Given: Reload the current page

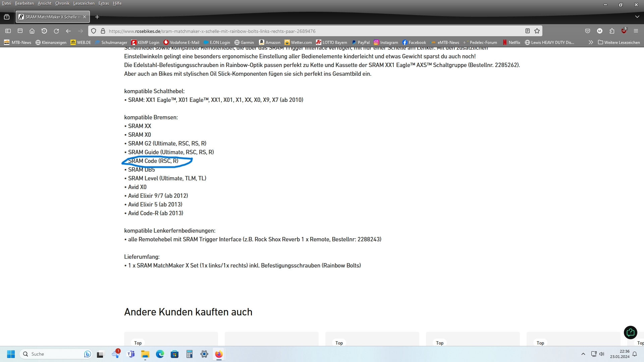Looking at the screenshot, I should click(x=56, y=31).
